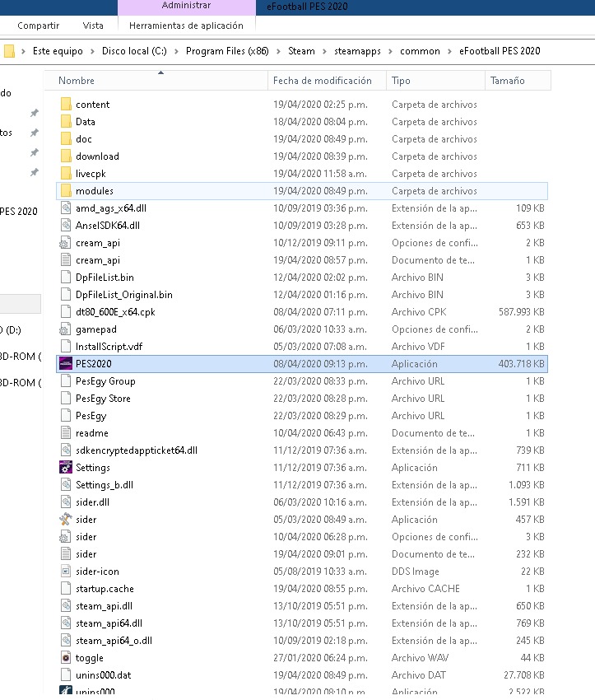
Task: Open the Compartir ribbon tab
Action: [39, 26]
